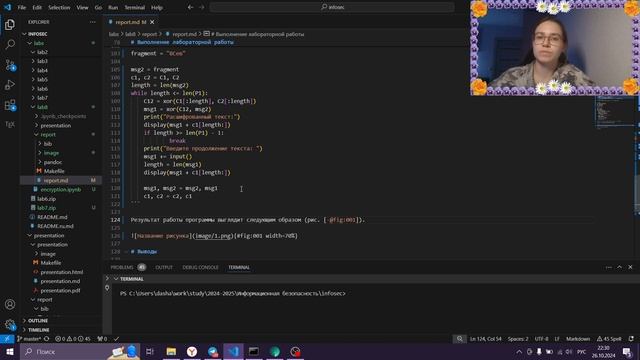Image resolution: width=640 pixels, height=360 pixels.
Task: Change Spaces: 2 indentation setting
Action: [518, 339]
